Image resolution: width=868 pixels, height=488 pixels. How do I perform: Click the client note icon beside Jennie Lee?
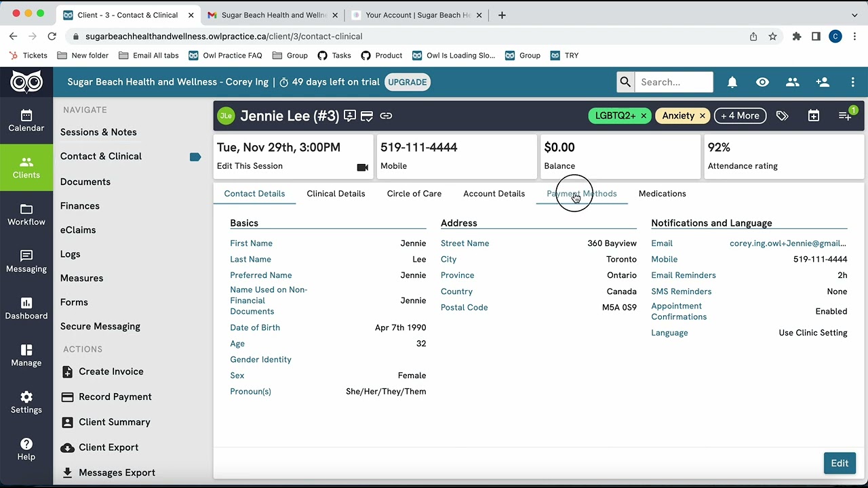point(350,116)
